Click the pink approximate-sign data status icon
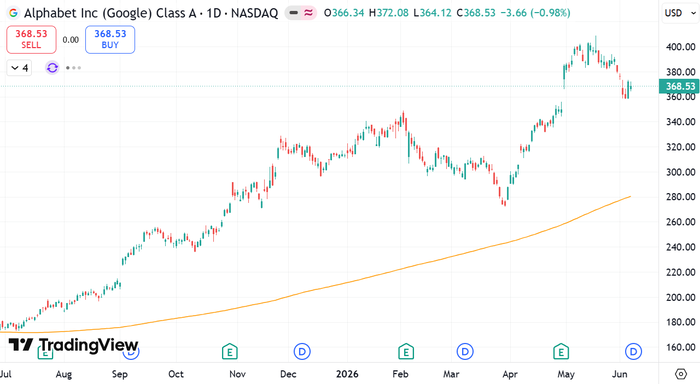The image size is (700, 384). click(x=308, y=13)
